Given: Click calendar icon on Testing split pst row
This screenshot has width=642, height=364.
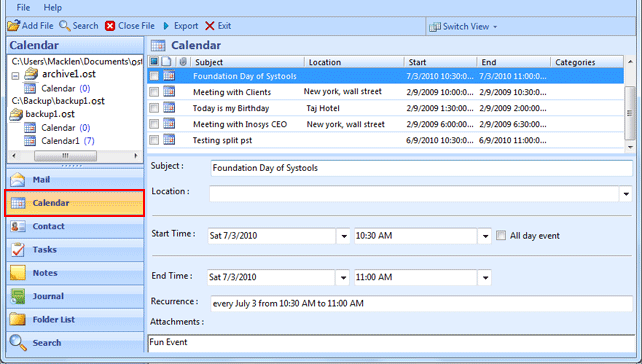Looking at the screenshot, I should pyautogui.click(x=169, y=140).
